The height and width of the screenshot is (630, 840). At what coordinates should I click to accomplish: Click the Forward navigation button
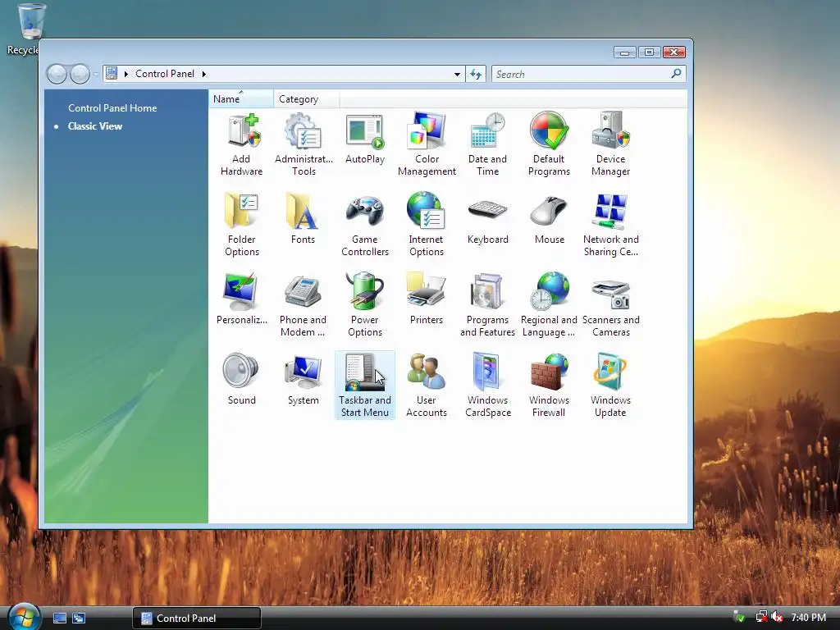(80, 74)
